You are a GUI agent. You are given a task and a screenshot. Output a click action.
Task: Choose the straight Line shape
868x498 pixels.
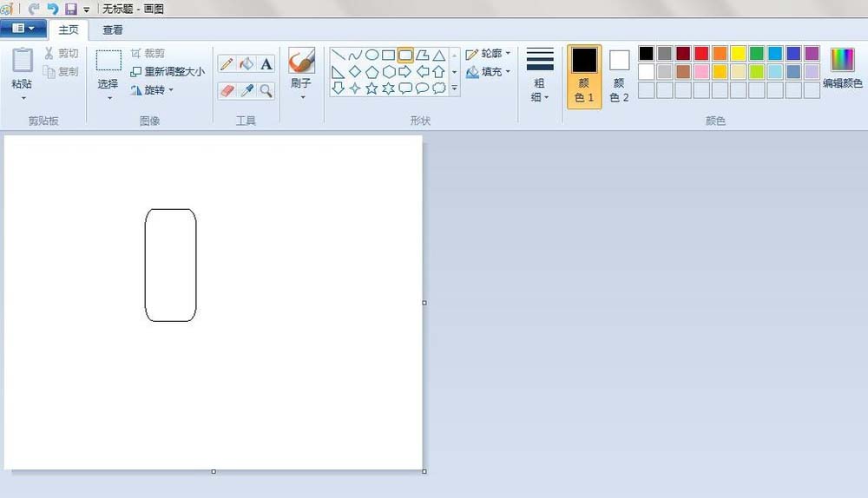339,55
